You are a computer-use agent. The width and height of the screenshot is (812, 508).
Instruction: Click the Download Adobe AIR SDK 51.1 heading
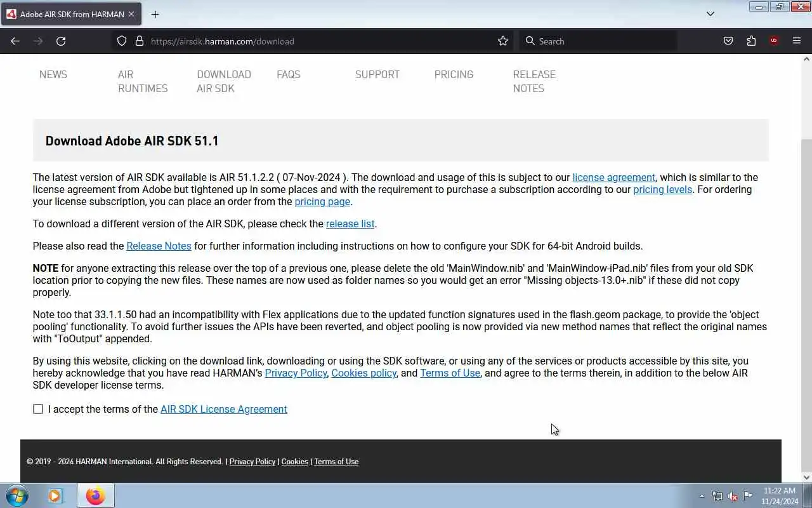(x=132, y=141)
